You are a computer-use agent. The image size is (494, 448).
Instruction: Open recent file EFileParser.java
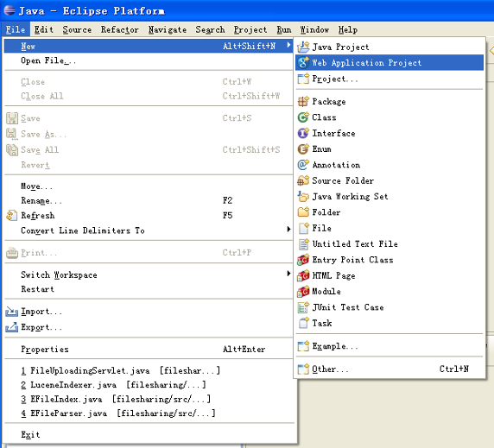click(149, 413)
